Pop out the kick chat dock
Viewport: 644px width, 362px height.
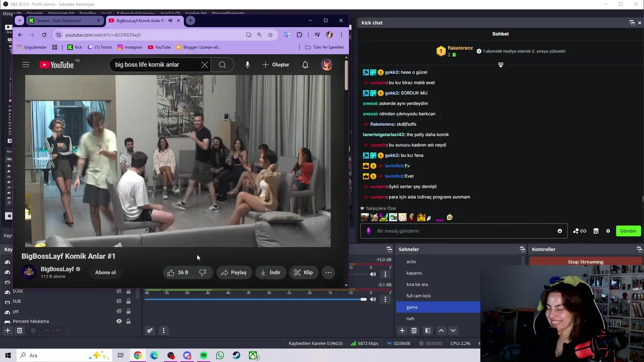coord(632,23)
